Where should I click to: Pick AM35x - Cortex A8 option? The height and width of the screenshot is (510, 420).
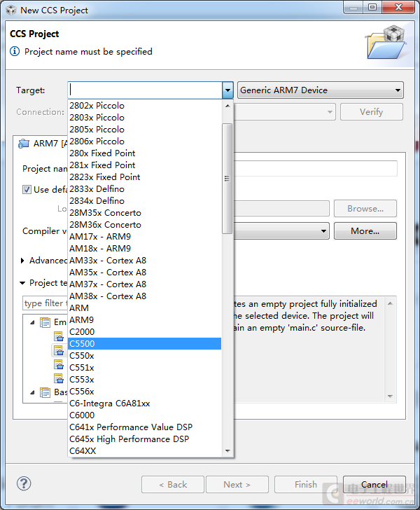(145, 273)
